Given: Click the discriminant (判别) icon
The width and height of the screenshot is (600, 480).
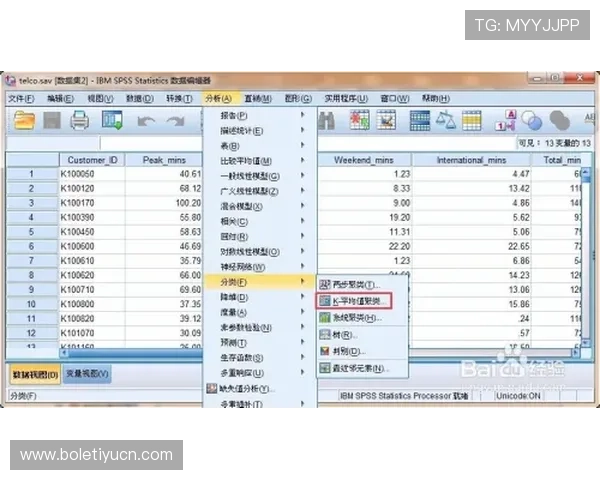Looking at the screenshot, I should point(324,351).
